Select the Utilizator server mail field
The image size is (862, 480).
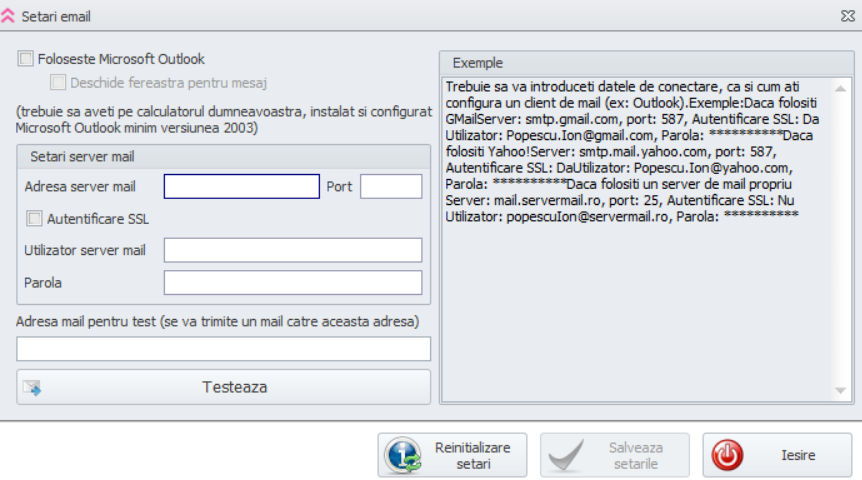(x=292, y=250)
